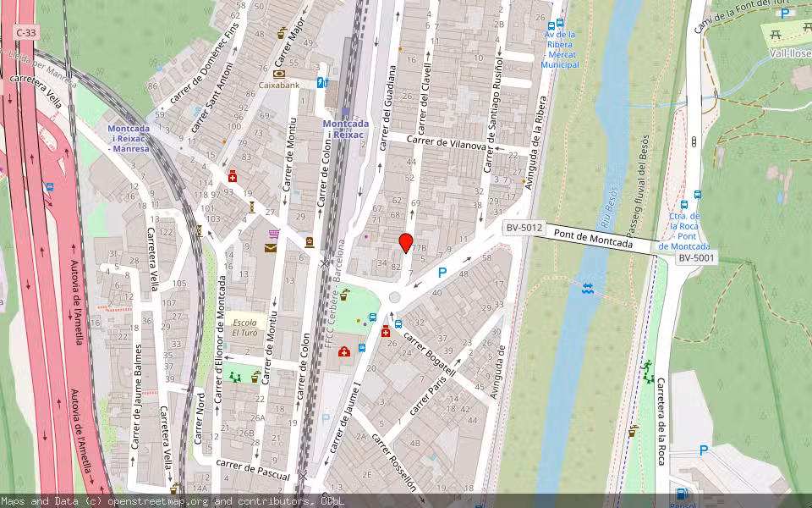The image size is (812, 508).
Task: Select the purple shopping cart icon
Action: coord(274,235)
